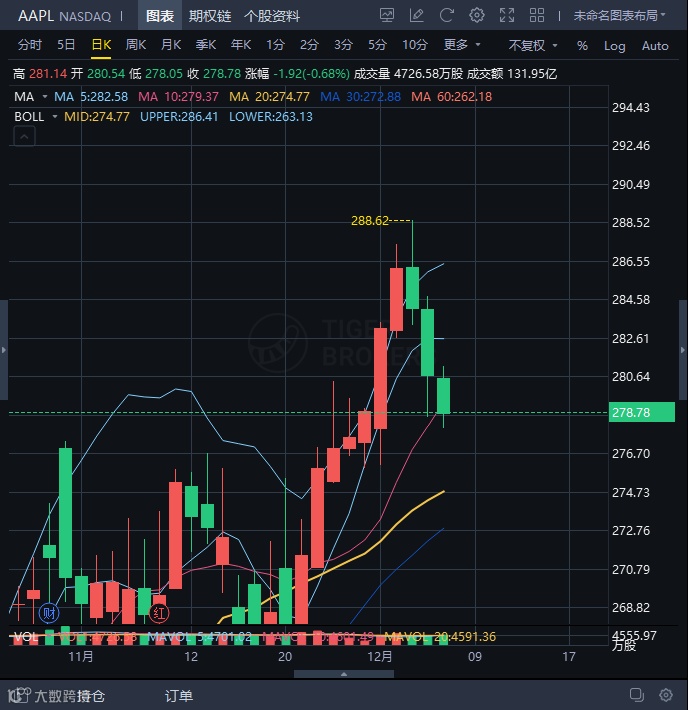Viewport: 688px width, 710px height.
Task: Click the BOLL MID:274.77 legend value
Action: click(97, 116)
